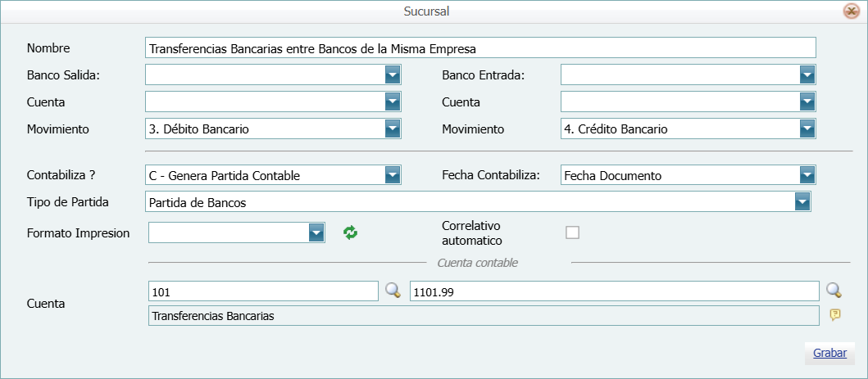This screenshot has width=868, height=379.
Task: Click the account field containing 1101.99
Action: [615, 291]
